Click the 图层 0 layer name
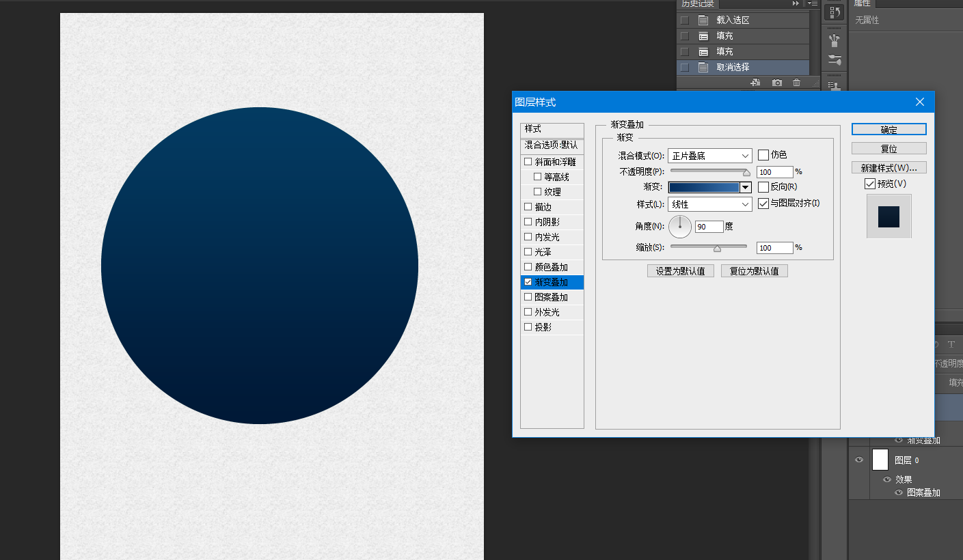The width and height of the screenshot is (963, 560). pos(907,460)
